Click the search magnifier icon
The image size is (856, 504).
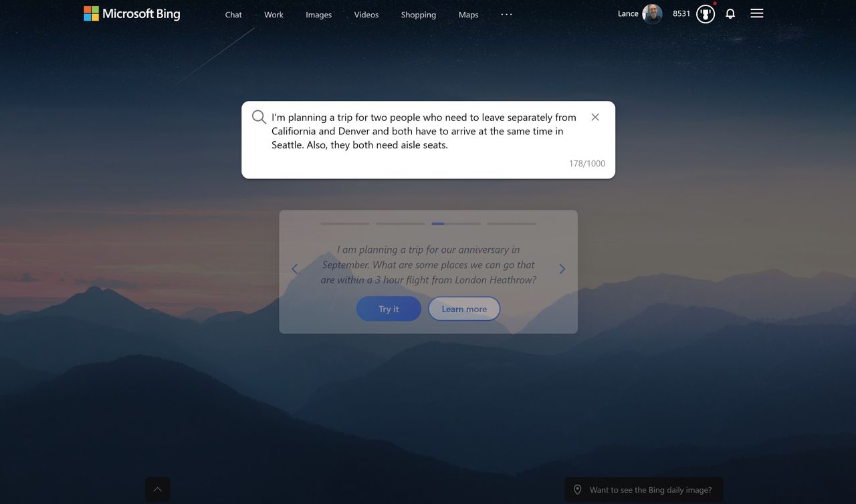[x=259, y=117]
